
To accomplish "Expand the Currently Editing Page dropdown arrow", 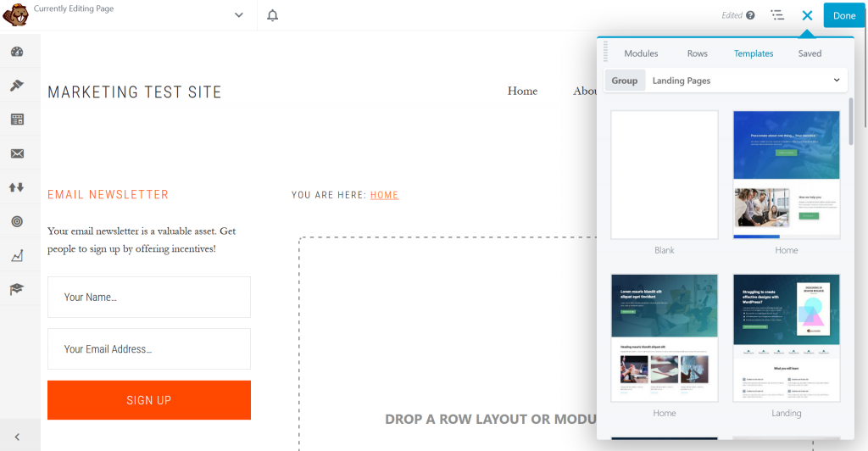I will pyautogui.click(x=238, y=15).
